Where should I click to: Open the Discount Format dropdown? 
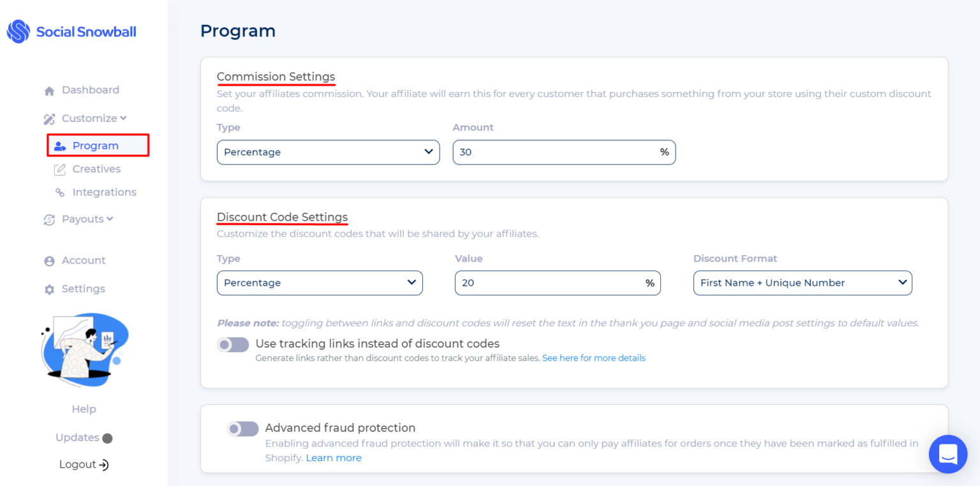tap(802, 283)
